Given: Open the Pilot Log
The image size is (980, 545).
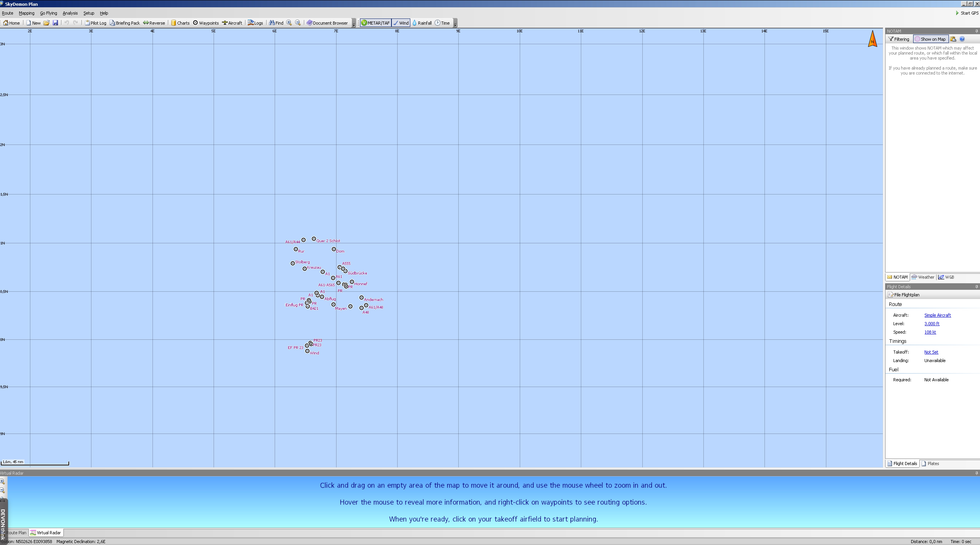Looking at the screenshot, I should [95, 23].
